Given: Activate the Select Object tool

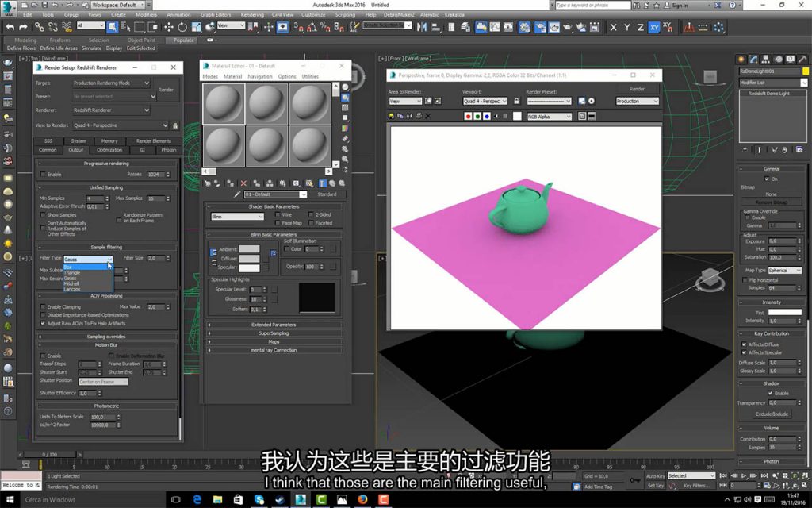Looking at the screenshot, I should (113, 27).
